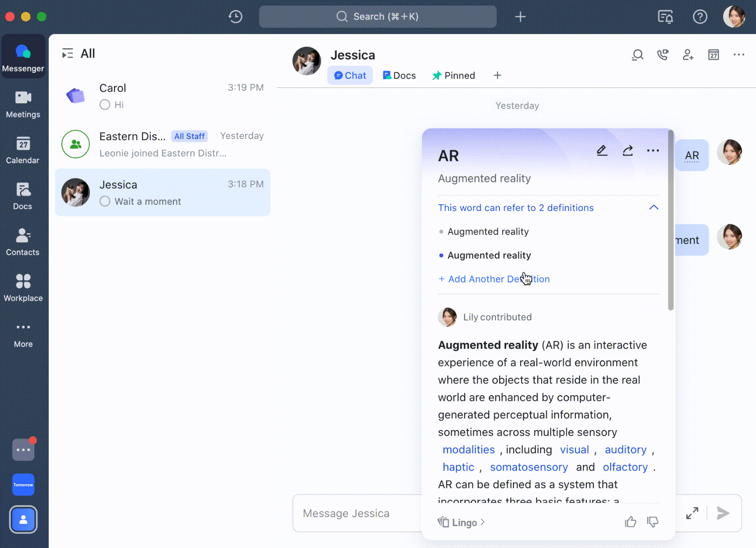Start a call with Jessica
This screenshot has width=756, height=548.
click(663, 55)
